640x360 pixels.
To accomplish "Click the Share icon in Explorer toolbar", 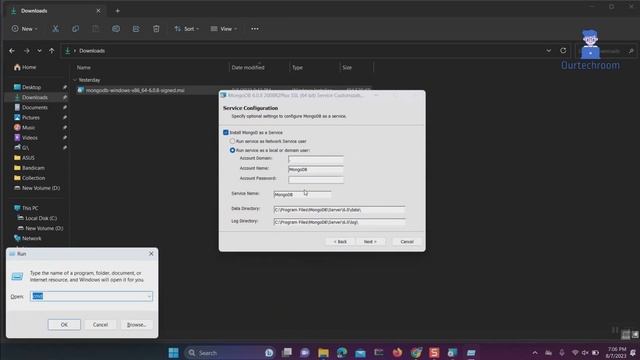I will (x=136, y=29).
